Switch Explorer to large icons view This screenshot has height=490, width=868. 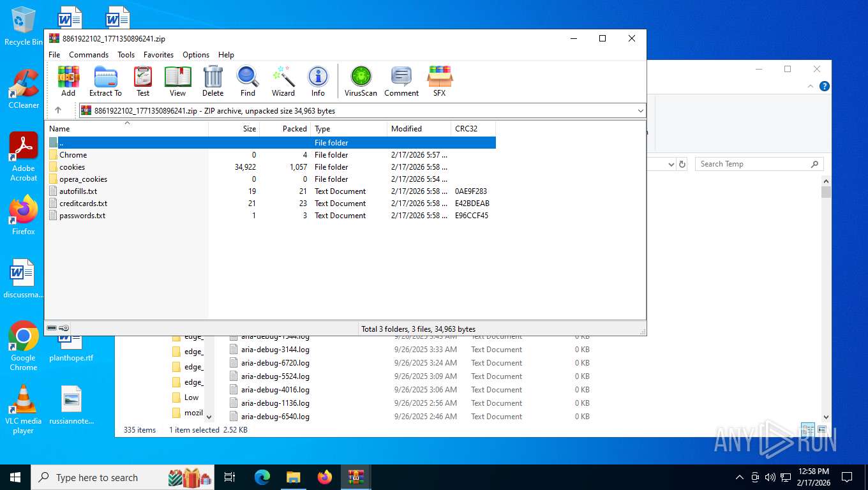click(822, 430)
